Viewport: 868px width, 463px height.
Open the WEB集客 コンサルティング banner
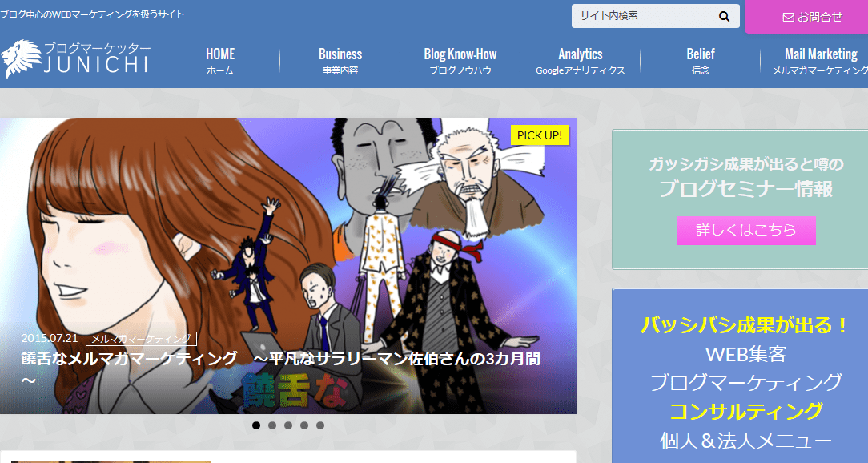(741, 376)
